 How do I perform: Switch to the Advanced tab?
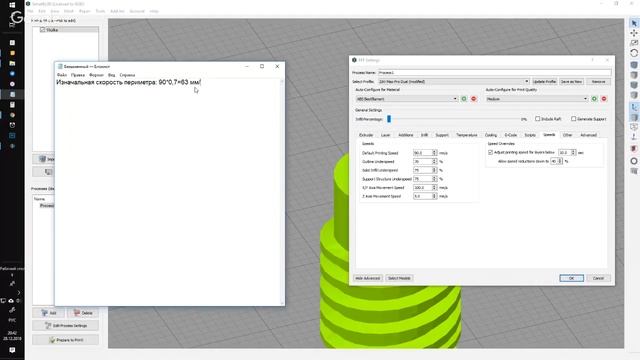coord(589,135)
